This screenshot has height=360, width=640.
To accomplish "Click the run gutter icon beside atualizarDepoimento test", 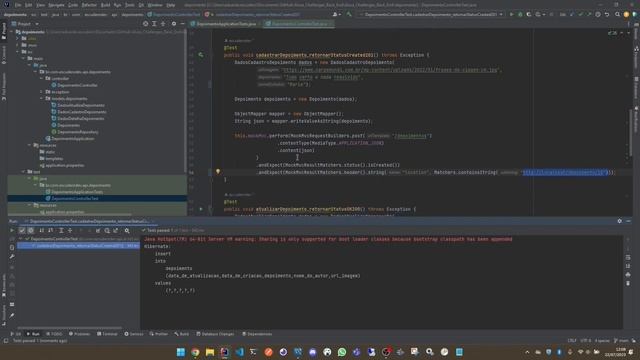I will point(201,209).
